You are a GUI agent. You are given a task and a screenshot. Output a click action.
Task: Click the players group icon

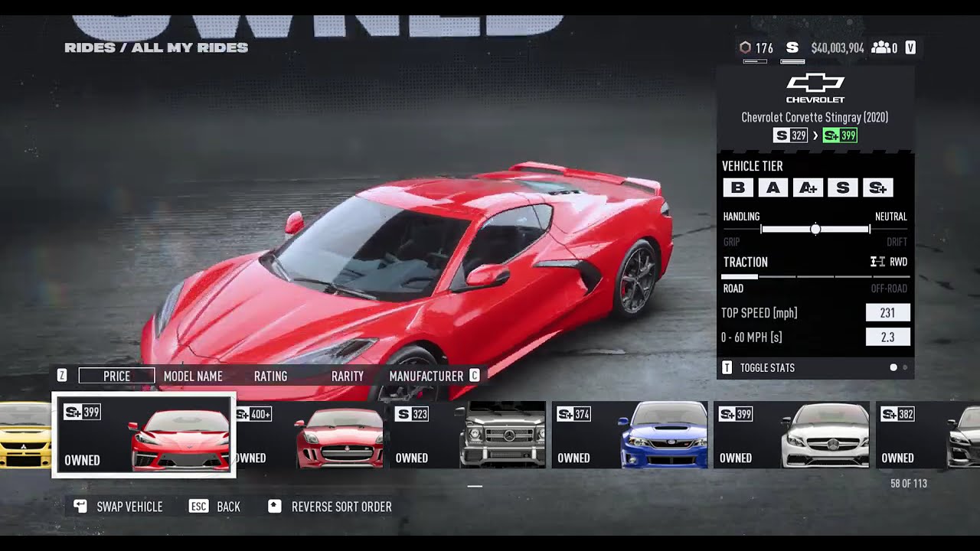tap(880, 47)
